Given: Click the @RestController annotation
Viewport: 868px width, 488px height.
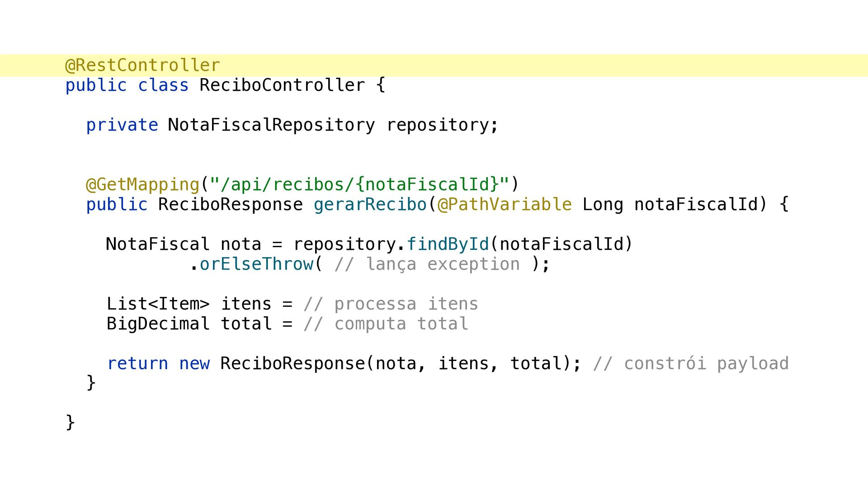Looking at the screenshot, I should click(x=142, y=66).
